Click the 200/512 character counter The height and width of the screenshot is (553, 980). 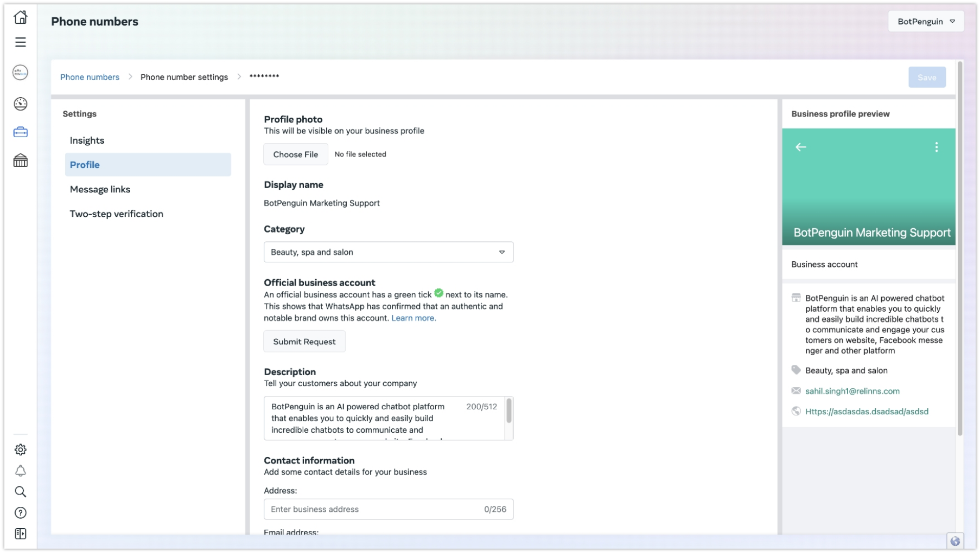[x=481, y=407]
